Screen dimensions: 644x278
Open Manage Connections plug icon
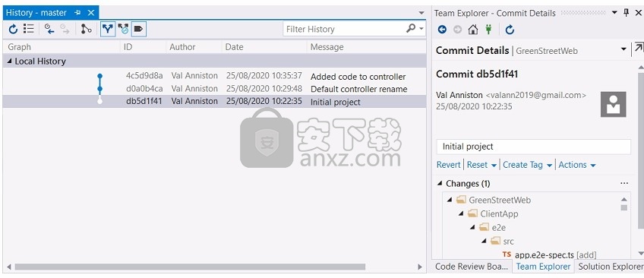point(488,29)
